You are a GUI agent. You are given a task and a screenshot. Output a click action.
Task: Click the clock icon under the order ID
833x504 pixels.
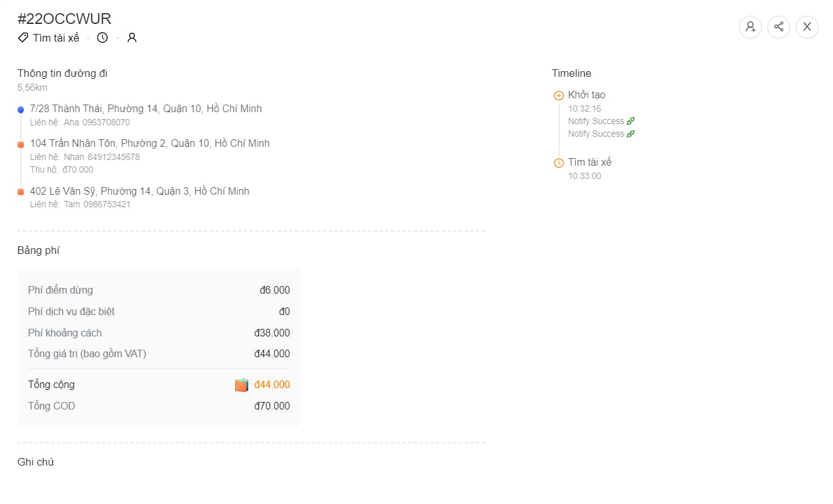coord(102,38)
